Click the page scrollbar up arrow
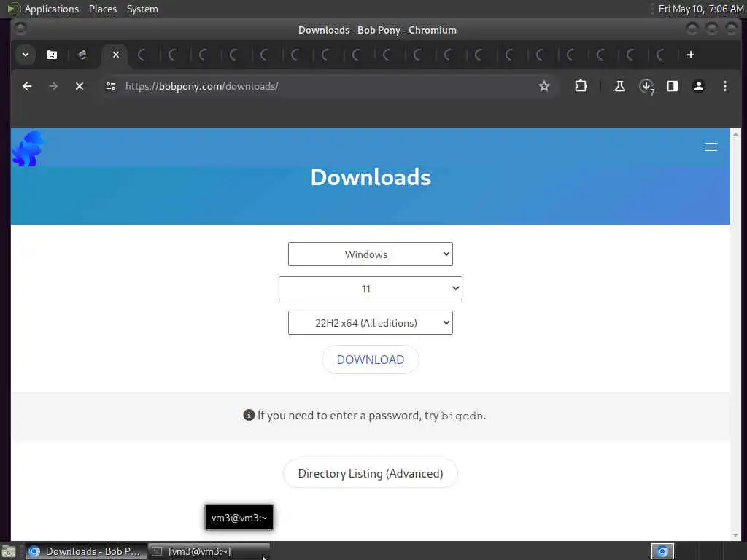The width and height of the screenshot is (747, 560). [735, 134]
